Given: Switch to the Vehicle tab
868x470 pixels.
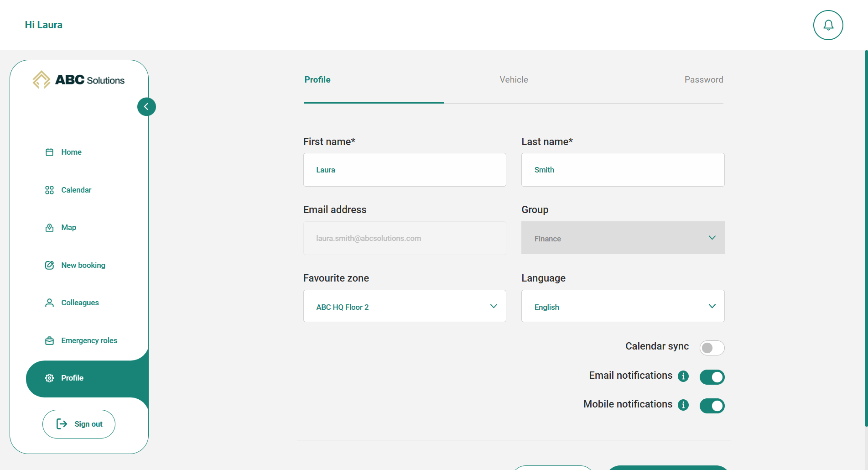Looking at the screenshot, I should click(x=514, y=80).
